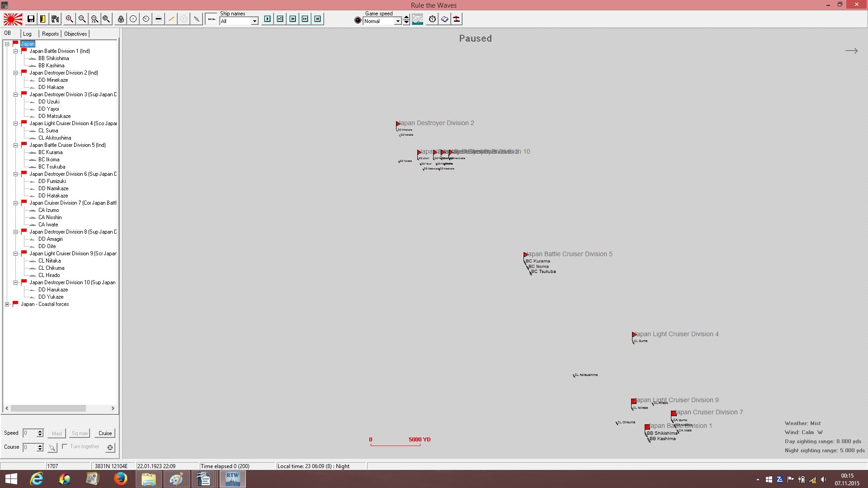Enable the Turn together checkbox
The height and width of the screenshot is (488, 868).
pyautogui.click(x=65, y=446)
